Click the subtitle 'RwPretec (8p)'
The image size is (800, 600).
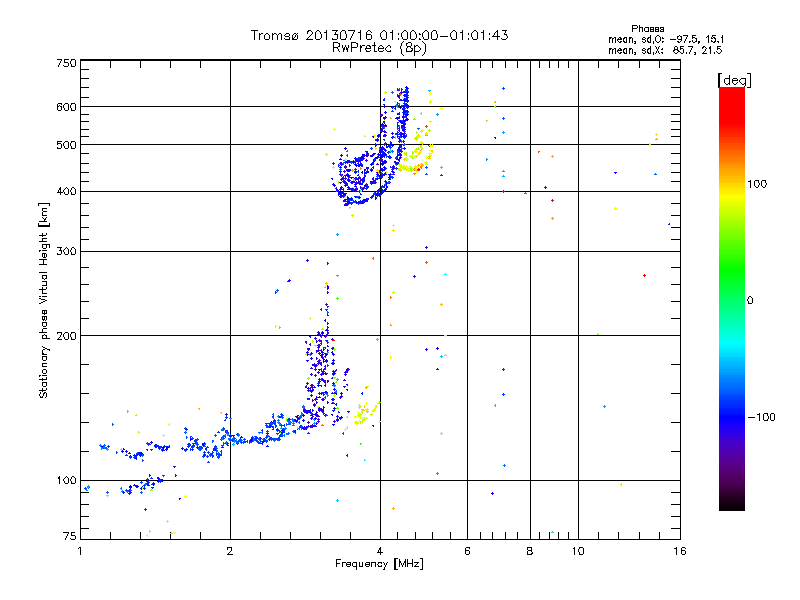[x=379, y=48]
